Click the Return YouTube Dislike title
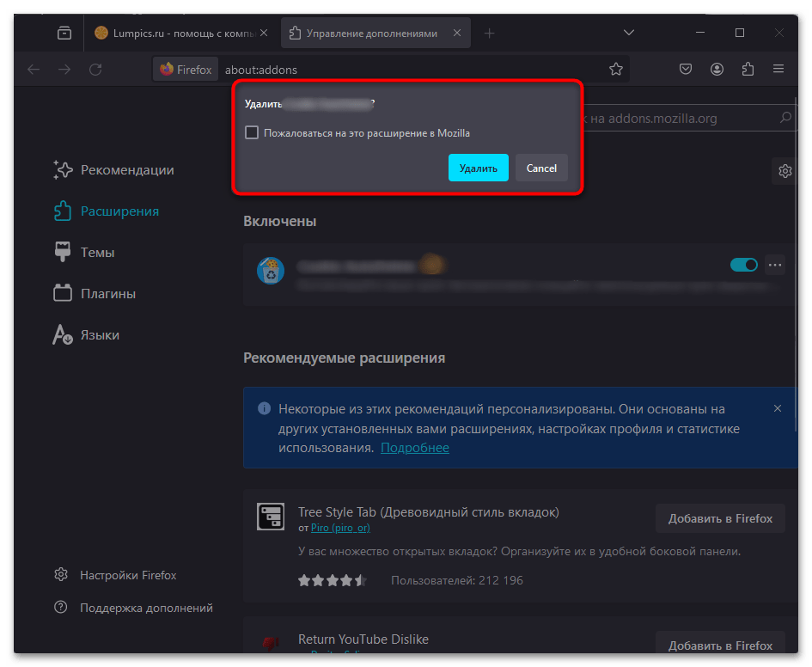The width and height of the screenshot is (812, 667). [363, 639]
